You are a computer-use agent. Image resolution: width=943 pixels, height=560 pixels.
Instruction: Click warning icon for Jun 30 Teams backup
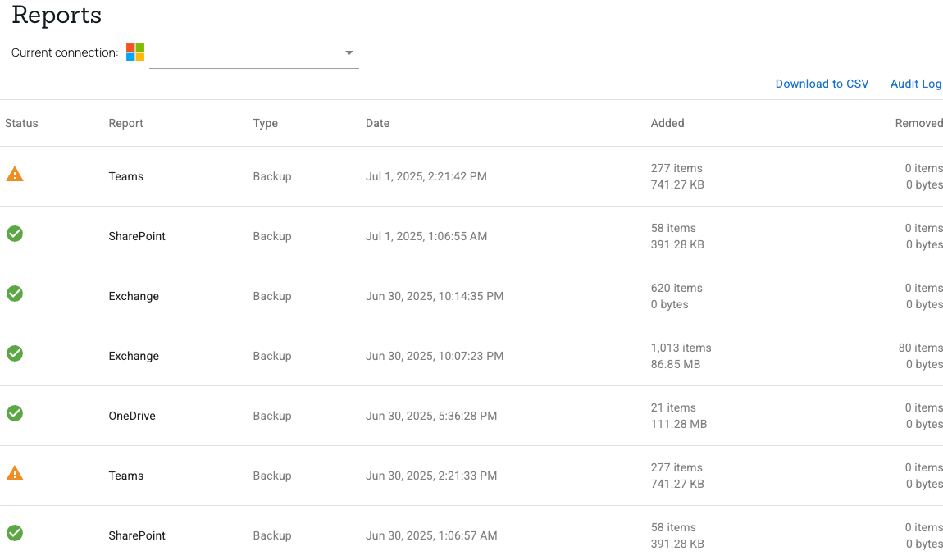tap(15, 473)
